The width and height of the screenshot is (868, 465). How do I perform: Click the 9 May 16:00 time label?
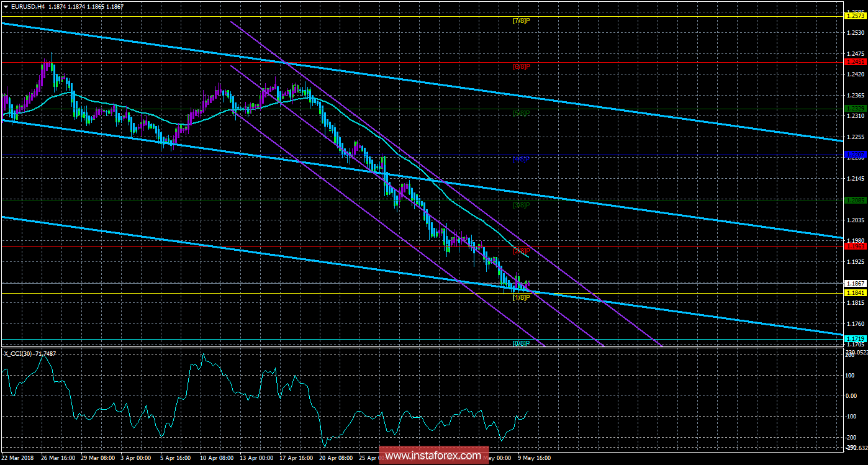(x=534, y=458)
